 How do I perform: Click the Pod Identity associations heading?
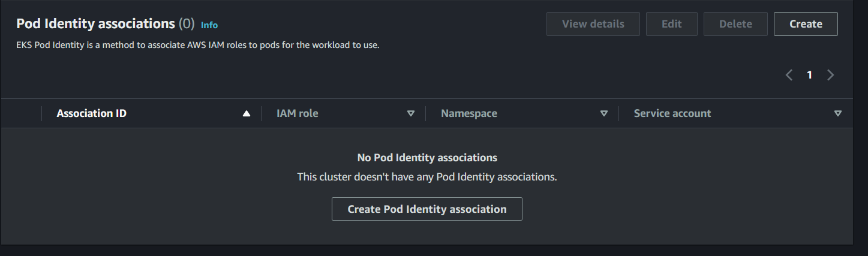95,24
